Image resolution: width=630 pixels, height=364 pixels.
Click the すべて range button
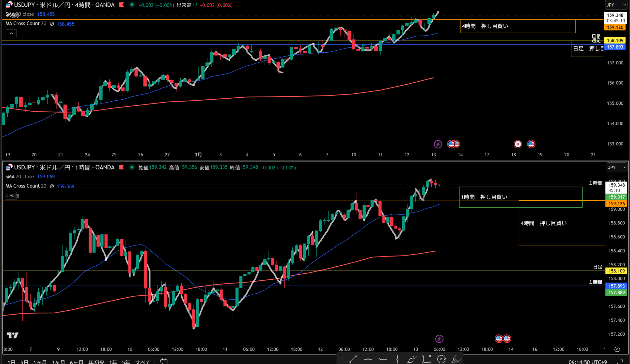[143, 362]
